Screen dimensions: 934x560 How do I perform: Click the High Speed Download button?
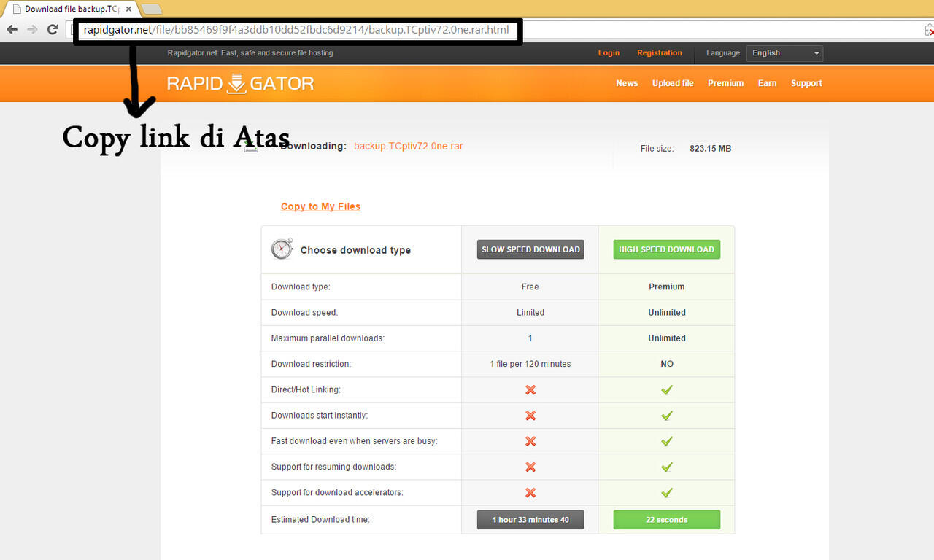pyautogui.click(x=666, y=249)
